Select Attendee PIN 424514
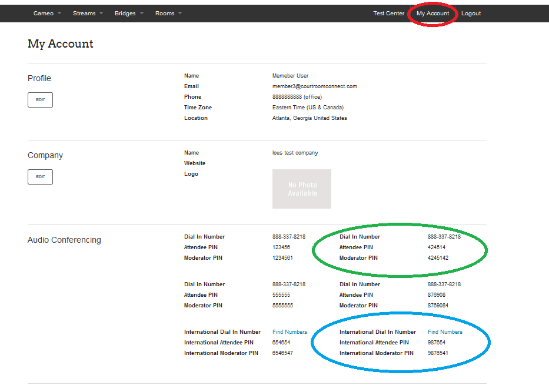The height and width of the screenshot is (392, 549). (x=437, y=247)
